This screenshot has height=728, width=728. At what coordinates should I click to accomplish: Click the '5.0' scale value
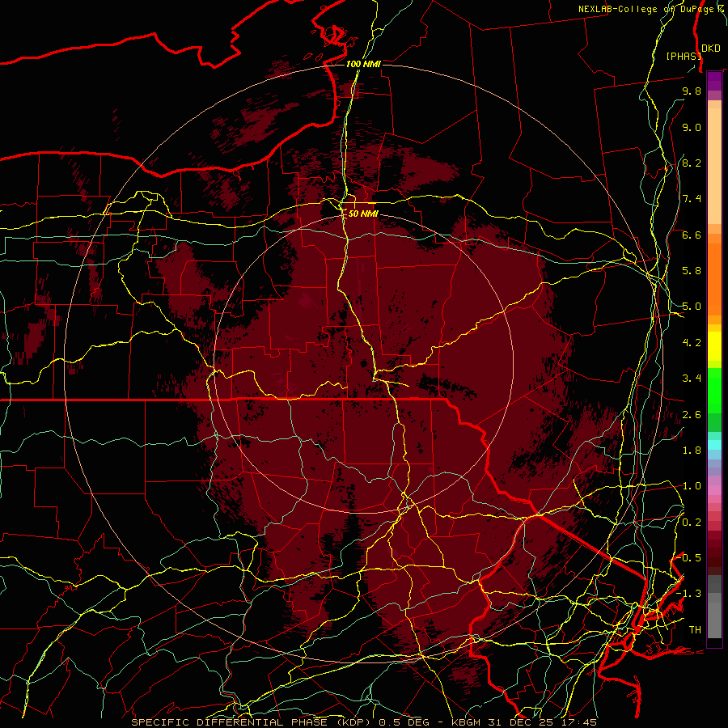(692, 307)
